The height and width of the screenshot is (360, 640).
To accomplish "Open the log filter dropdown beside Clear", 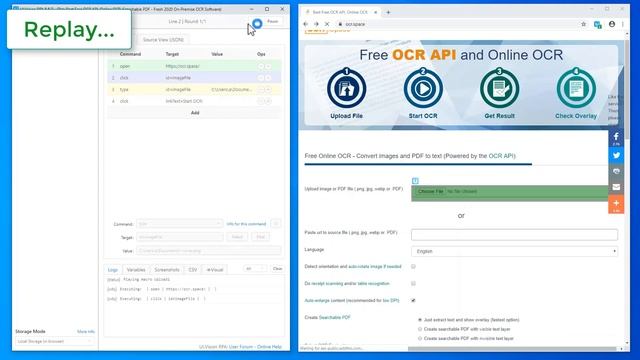I will [255, 269].
